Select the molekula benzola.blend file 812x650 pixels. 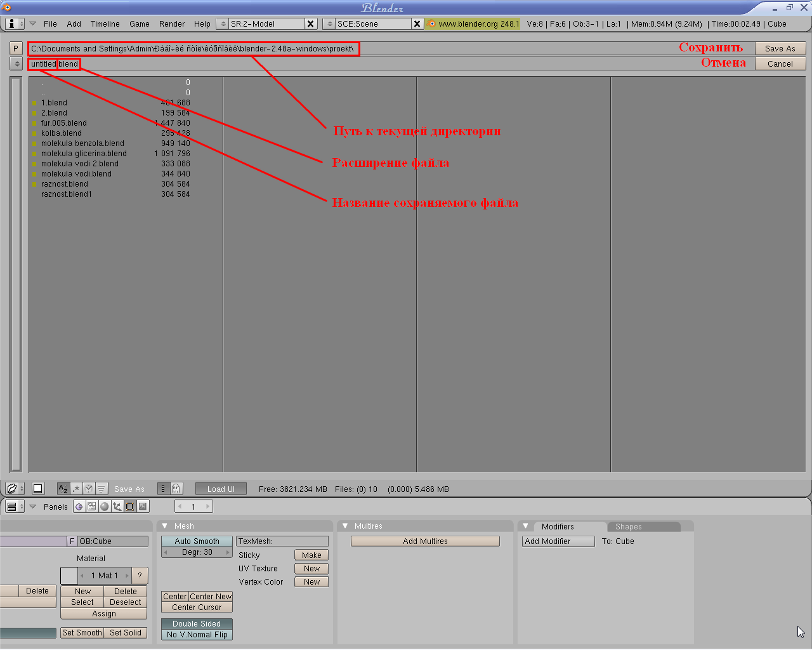click(x=82, y=143)
